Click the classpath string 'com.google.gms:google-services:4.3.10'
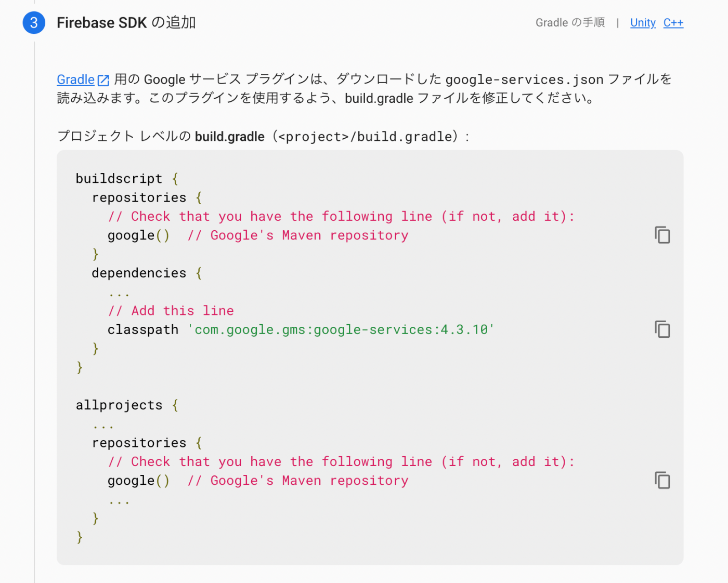This screenshot has width=728, height=583. click(341, 329)
